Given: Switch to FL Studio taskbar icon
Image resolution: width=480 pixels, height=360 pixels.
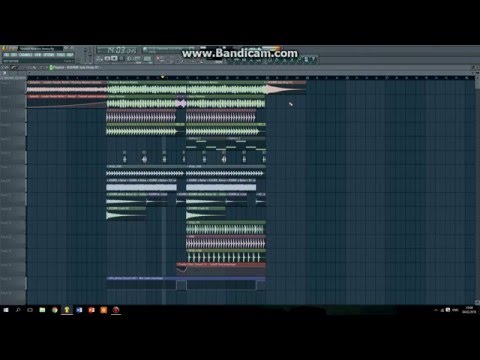Looking at the screenshot, I should [x=67, y=310].
